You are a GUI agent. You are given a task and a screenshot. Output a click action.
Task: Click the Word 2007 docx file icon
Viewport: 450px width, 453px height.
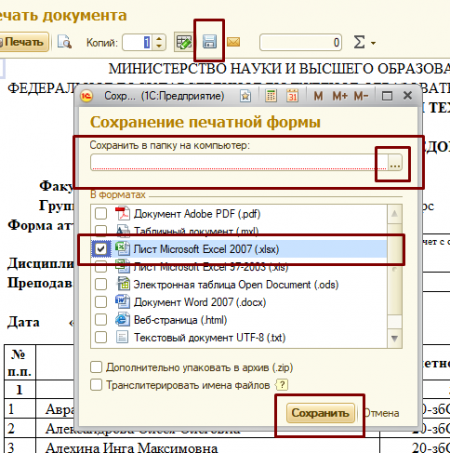[x=122, y=302]
